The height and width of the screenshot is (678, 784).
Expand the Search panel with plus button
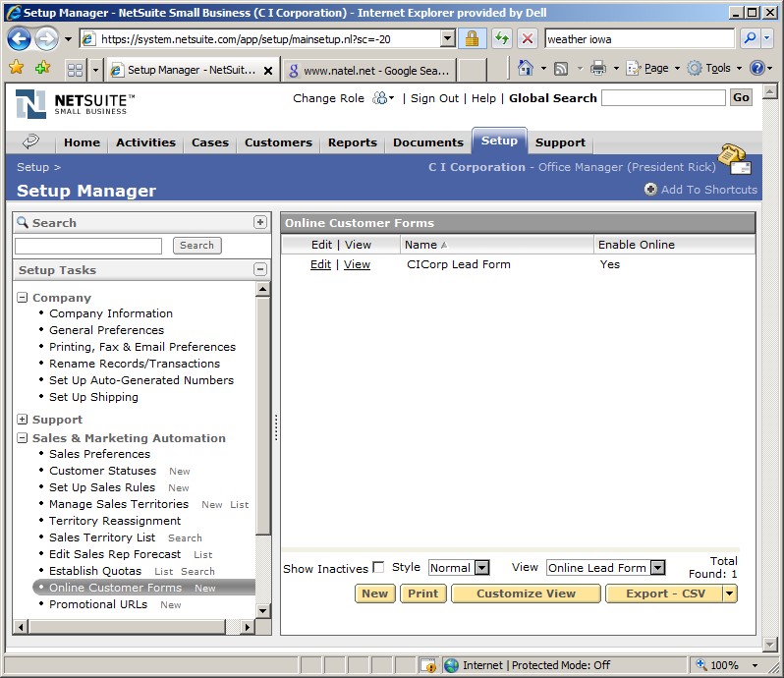coord(260,222)
